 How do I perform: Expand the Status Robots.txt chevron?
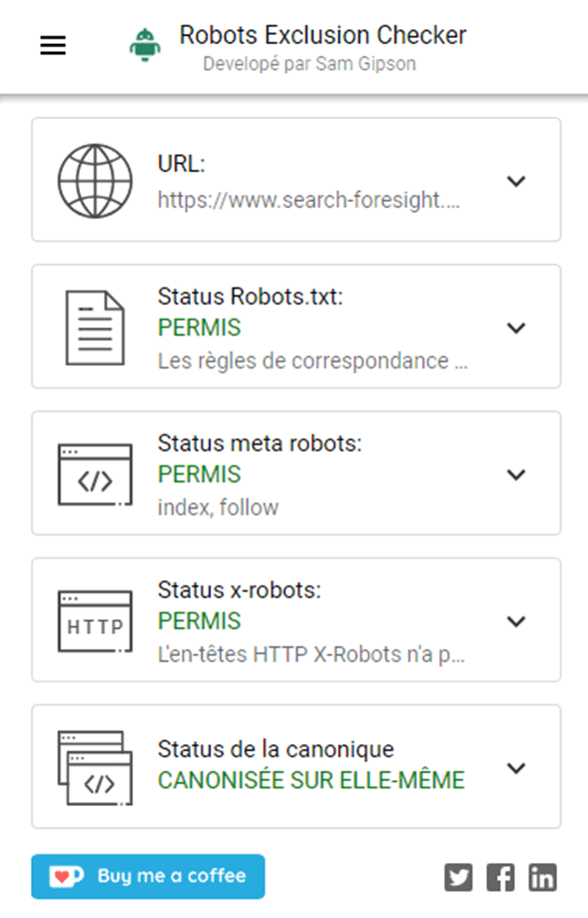tap(516, 328)
